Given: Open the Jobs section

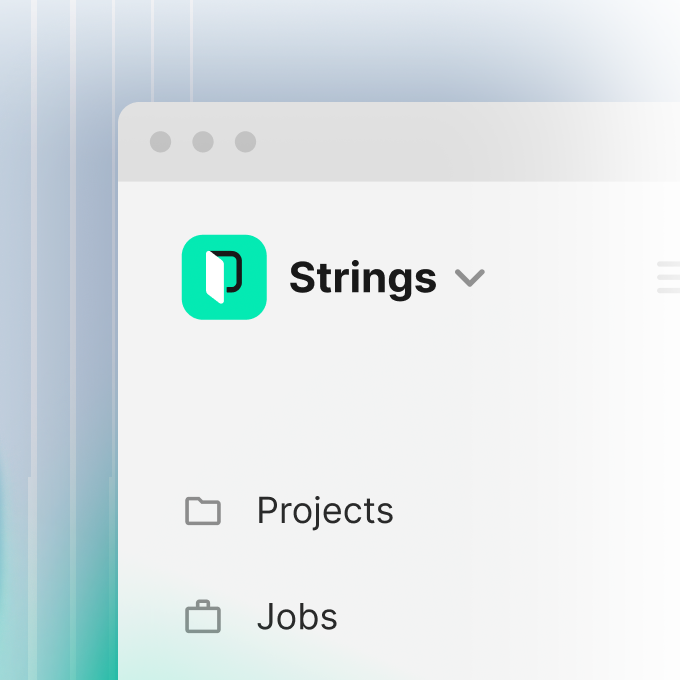Looking at the screenshot, I should pos(297,617).
